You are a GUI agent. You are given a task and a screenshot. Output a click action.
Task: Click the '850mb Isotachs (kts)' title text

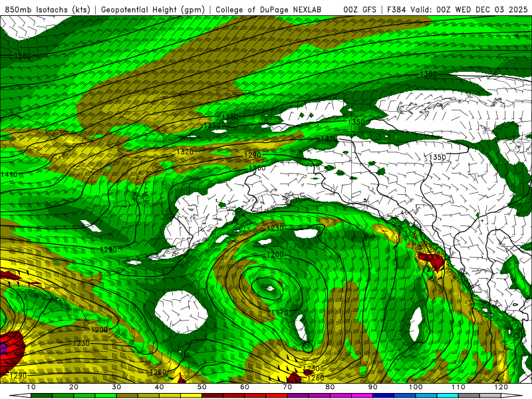[x=47, y=10]
